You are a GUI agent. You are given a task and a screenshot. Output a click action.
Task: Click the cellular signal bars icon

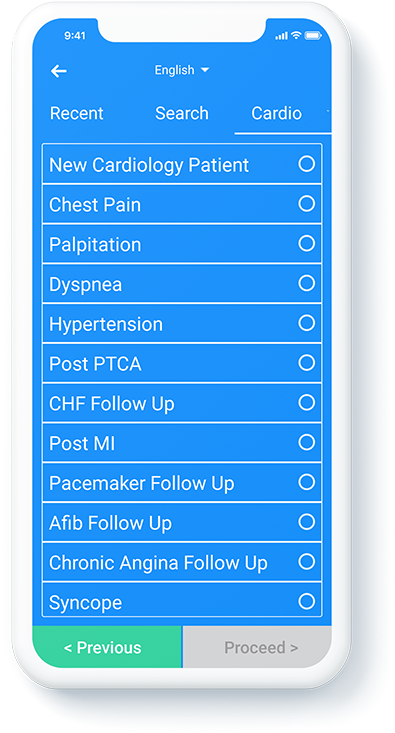coord(281,36)
